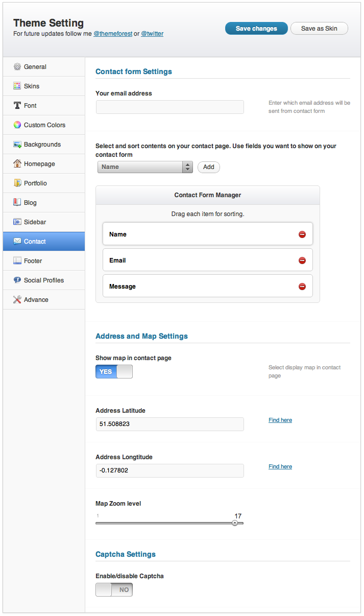Delete the Email field with red minus icon
The height and width of the screenshot is (616, 364).
[302, 260]
